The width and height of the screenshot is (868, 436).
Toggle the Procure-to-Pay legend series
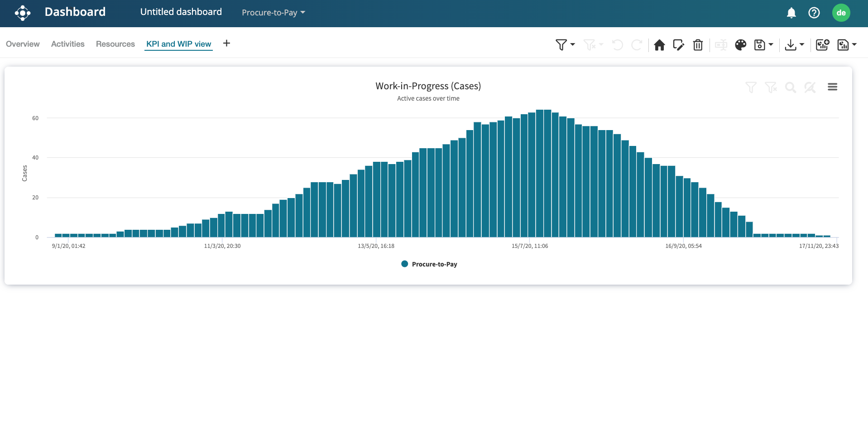click(x=429, y=264)
